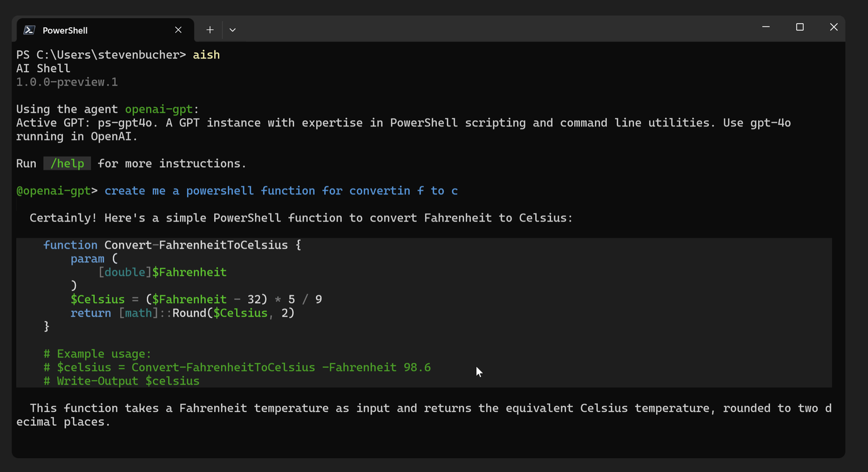Click the return keyword in code

point(90,313)
